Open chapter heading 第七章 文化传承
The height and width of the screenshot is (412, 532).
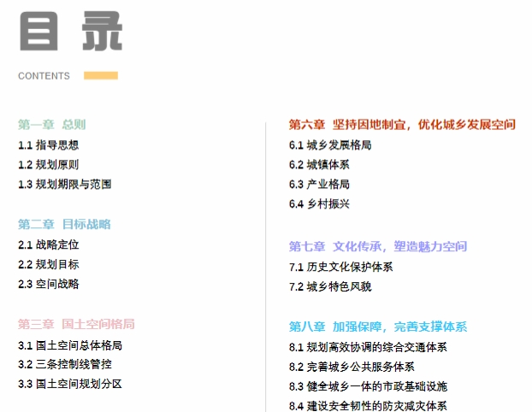pyautogui.click(x=378, y=246)
